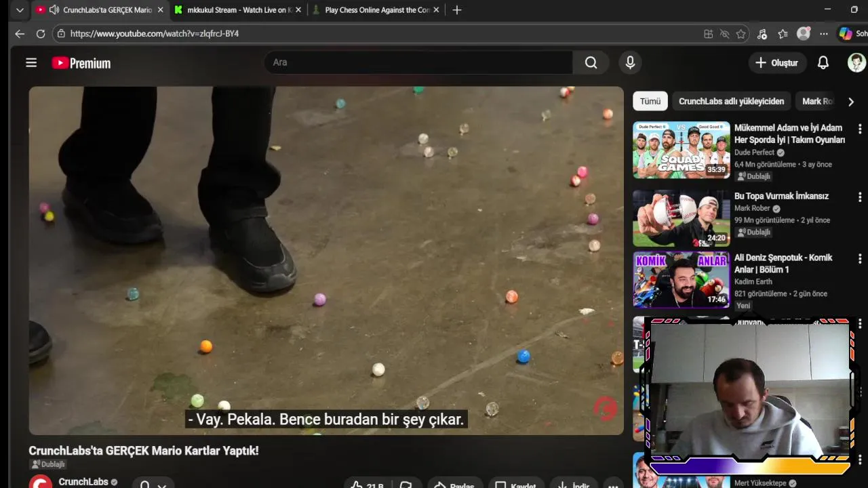This screenshot has height=488, width=868.
Task: Select the CrunchLabs adlı yükleyiciden chip
Action: [x=731, y=101]
